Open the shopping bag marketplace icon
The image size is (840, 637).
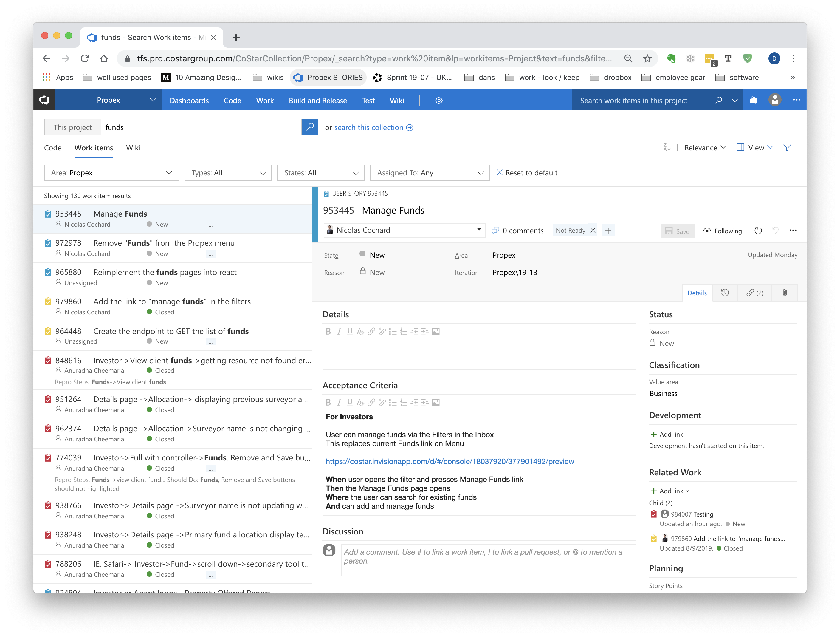(x=753, y=100)
